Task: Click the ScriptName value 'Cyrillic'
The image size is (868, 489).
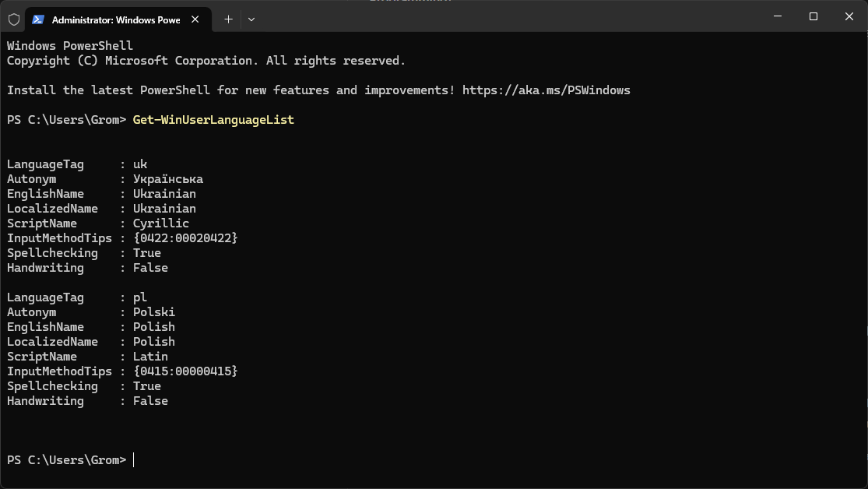Action: (161, 223)
